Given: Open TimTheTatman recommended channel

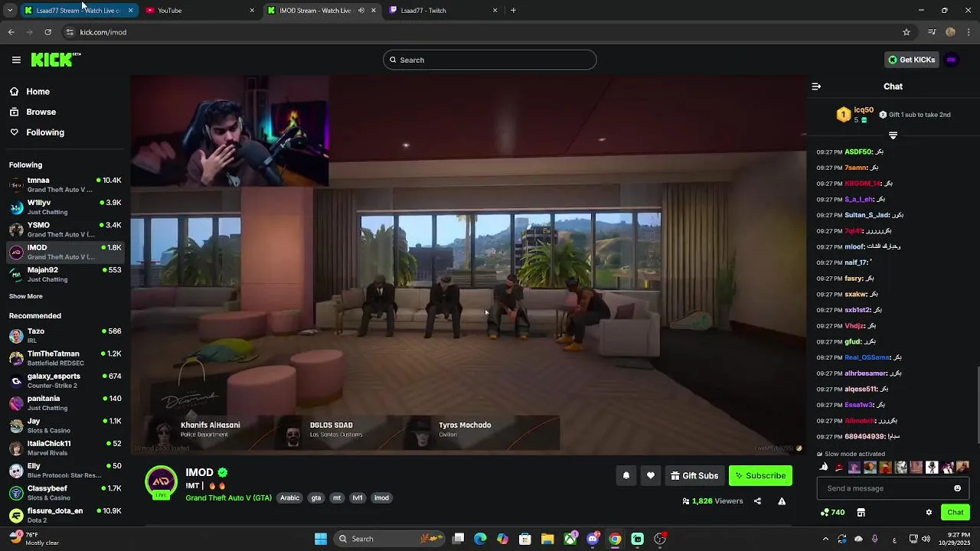Looking at the screenshot, I should (65, 358).
